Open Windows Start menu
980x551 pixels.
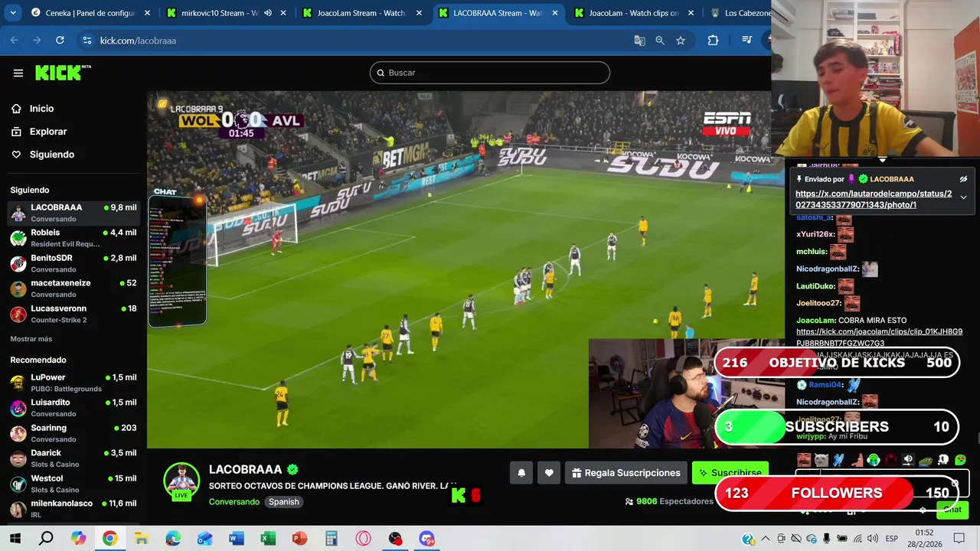(15, 539)
